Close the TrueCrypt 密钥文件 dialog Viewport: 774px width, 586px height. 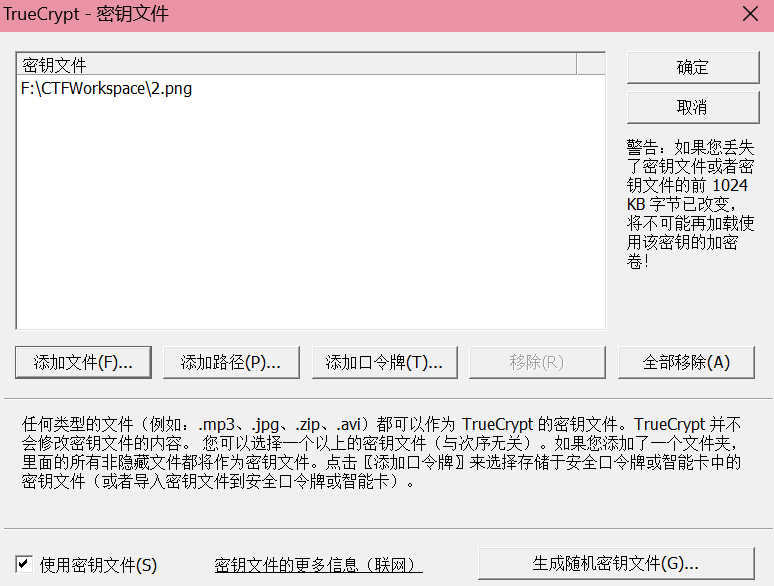point(750,14)
